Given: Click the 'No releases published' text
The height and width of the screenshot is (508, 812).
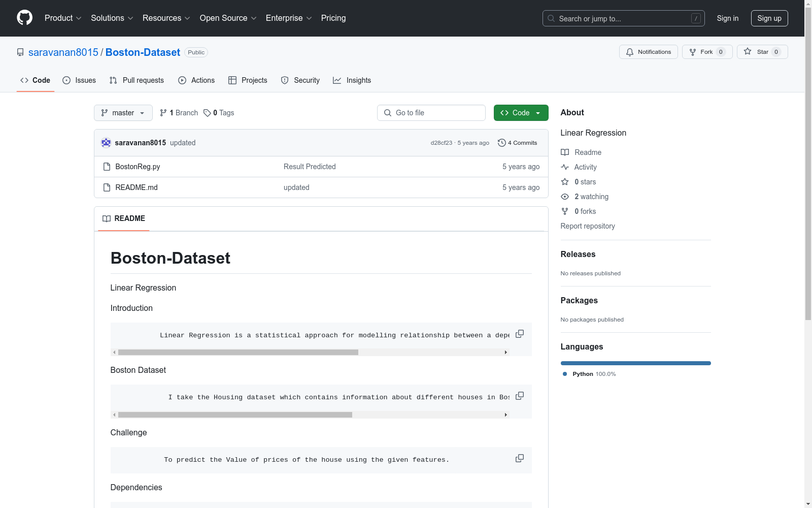Looking at the screenshot, I should (x=591, y=273).
